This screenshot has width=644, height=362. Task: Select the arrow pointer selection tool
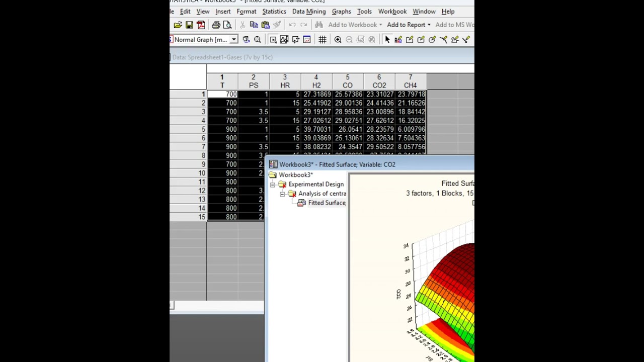pyautogui.click(x=387, y=40)
